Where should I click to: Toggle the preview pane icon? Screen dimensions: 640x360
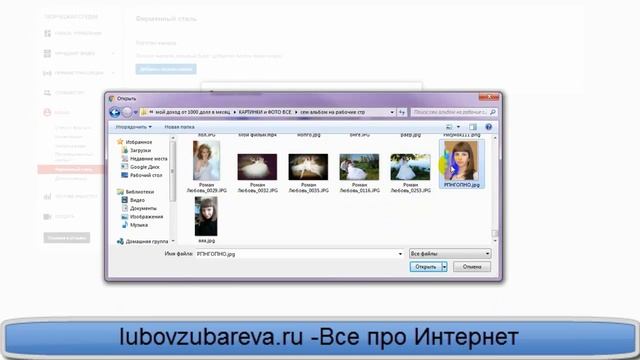click(x=473, y=127)
